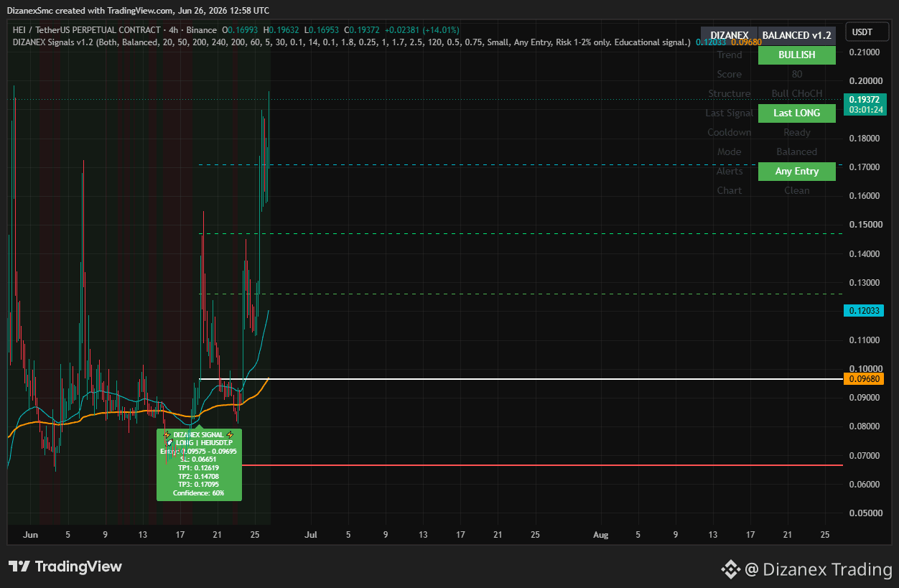Click the Bull CHoCH structure value
899x588 pixels.
pos(797,93)
